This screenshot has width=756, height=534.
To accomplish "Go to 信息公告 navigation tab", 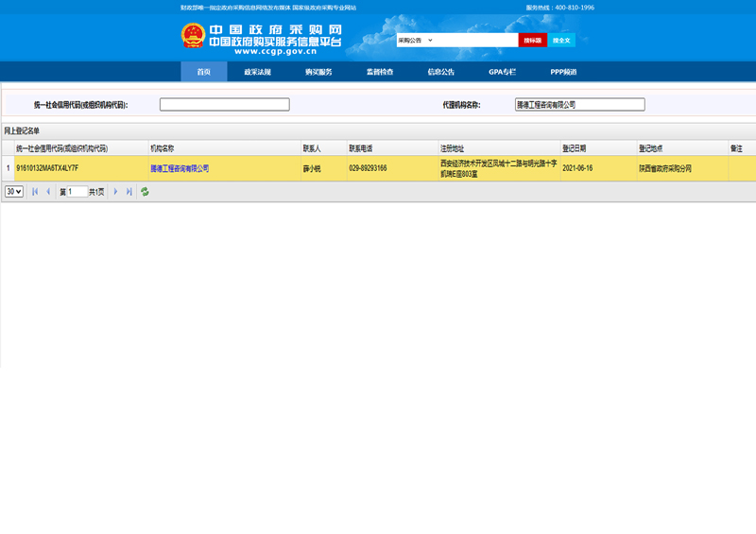I will [441, 72].
